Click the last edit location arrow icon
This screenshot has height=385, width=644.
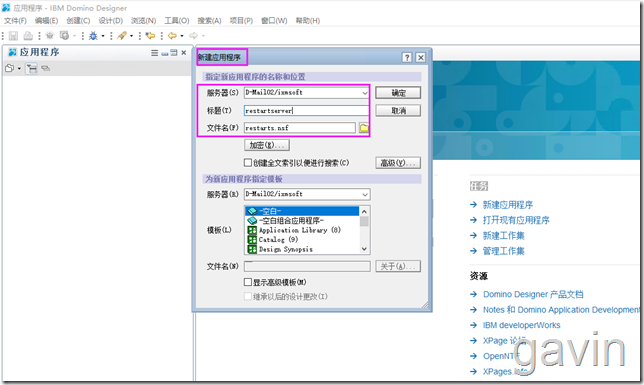click(x=151, y=36)
